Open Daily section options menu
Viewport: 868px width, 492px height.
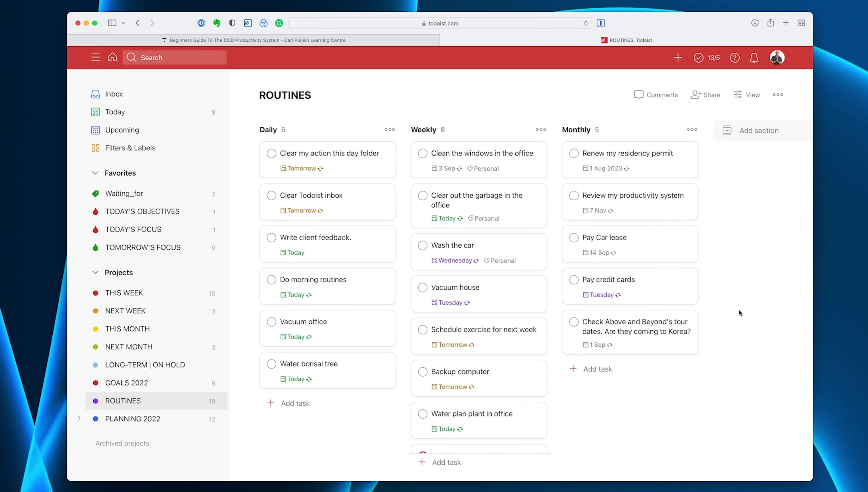(389, 129)
